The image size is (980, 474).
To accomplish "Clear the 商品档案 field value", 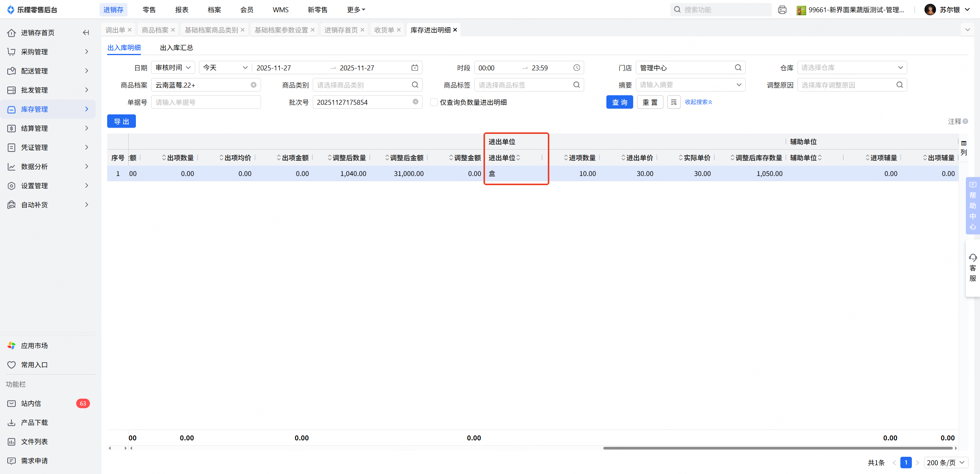I will (x=253, y=85).
